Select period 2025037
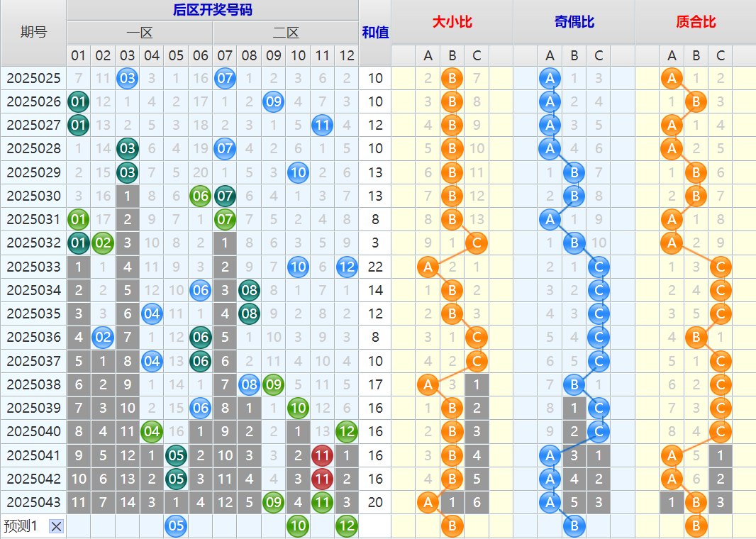756x539 pixels. [33, 361]
